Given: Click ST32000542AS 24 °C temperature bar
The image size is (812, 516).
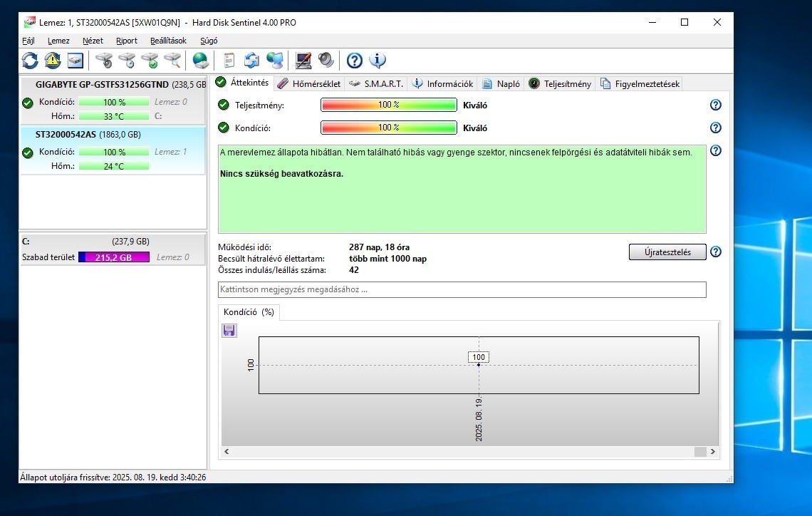Looking at the screenshot, I should click(114, 166).
